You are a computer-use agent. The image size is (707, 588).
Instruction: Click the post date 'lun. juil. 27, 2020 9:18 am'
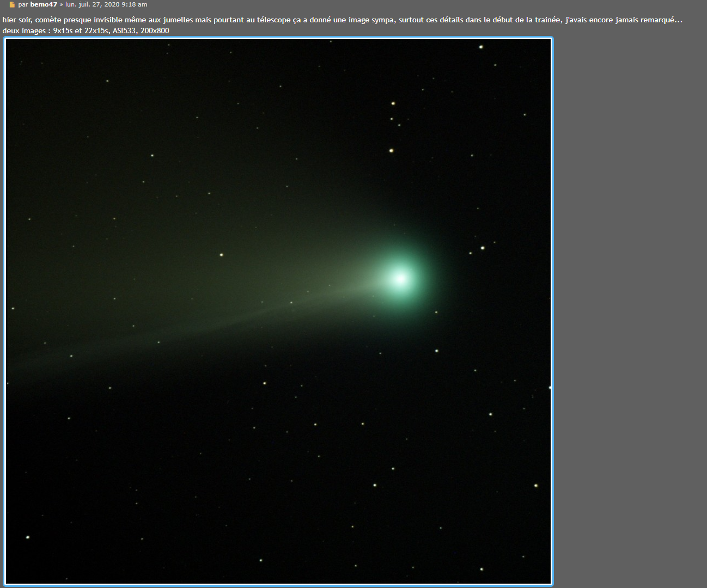106,4
